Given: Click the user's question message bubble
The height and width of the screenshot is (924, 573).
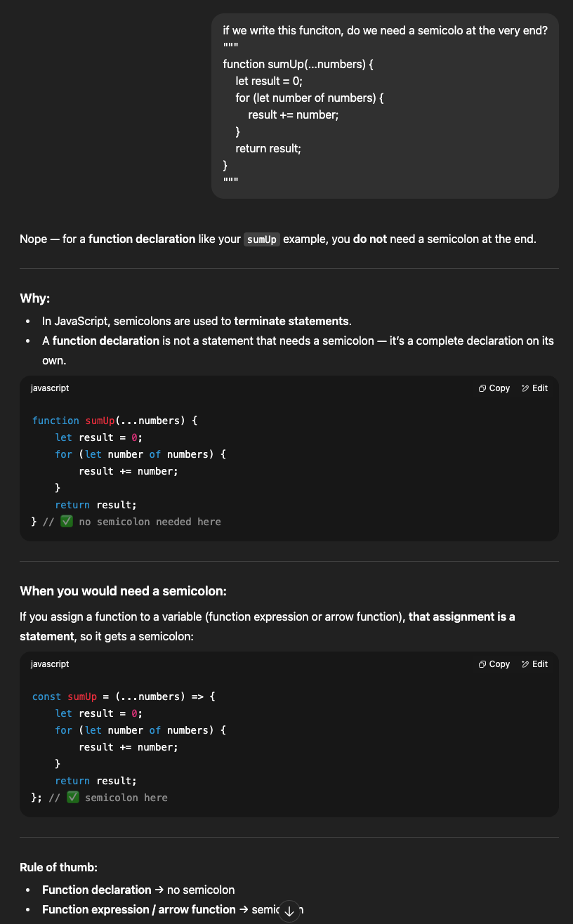Looking at the screenshot, I should click(385, 105).
